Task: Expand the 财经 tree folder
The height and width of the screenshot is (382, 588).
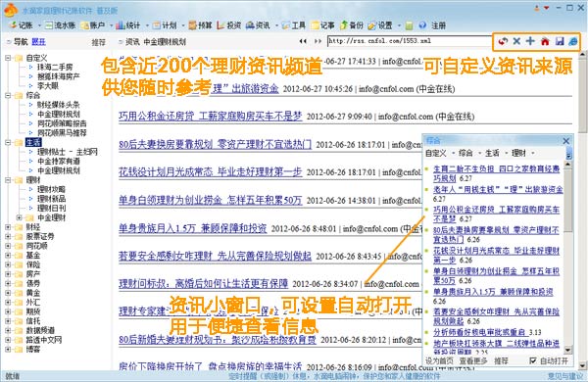Action: 8,227
